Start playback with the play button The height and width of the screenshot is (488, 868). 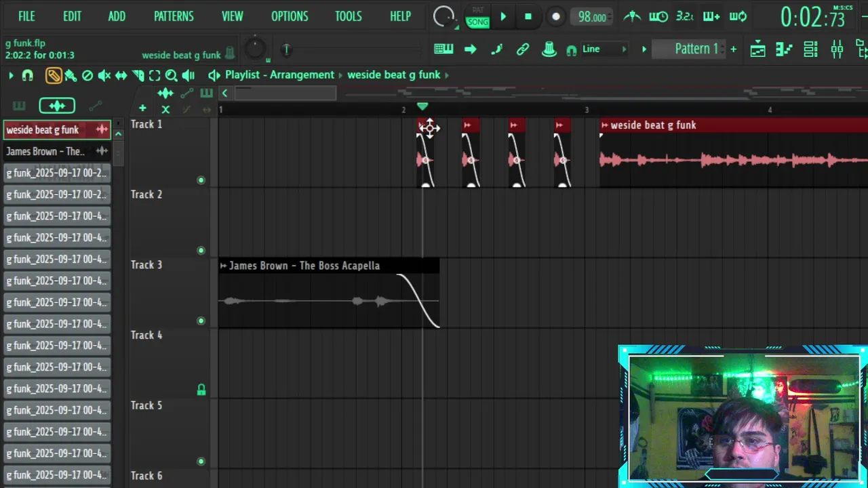click(x=503, y=17)
